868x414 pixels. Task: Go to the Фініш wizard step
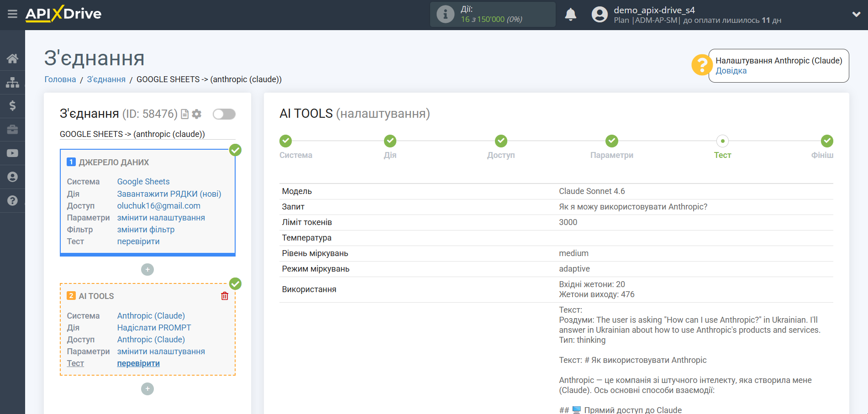[826, 141]
